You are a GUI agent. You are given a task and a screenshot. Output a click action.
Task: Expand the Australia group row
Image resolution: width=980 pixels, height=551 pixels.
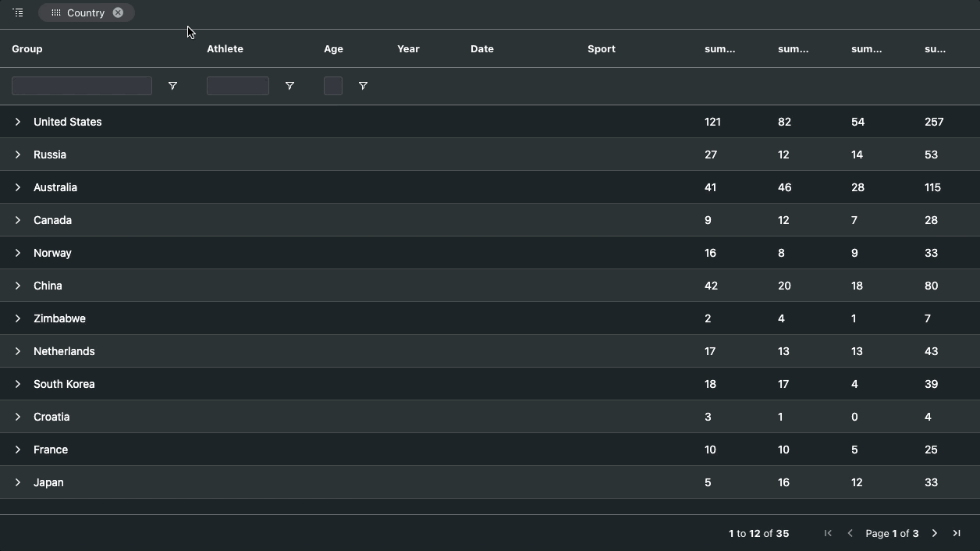pos(18,187)
